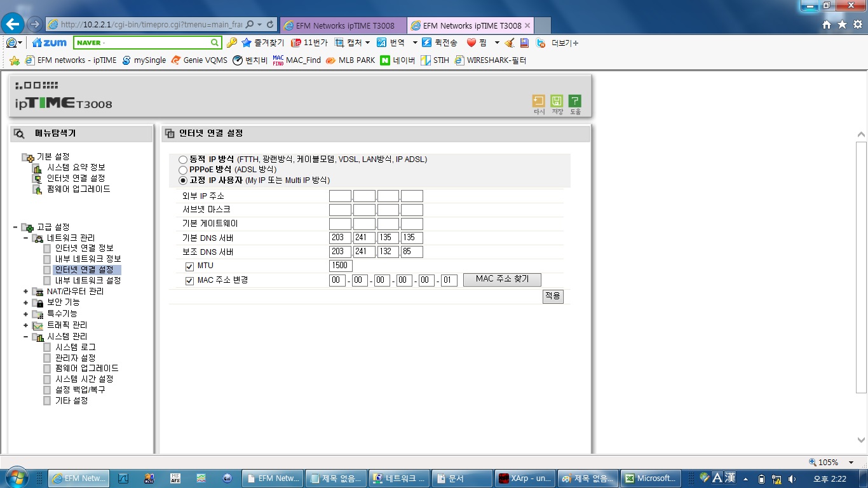Open the 105% zoom level control
Image resolution: width=868 pixels, height=488 pixels.
coord(832,462)
